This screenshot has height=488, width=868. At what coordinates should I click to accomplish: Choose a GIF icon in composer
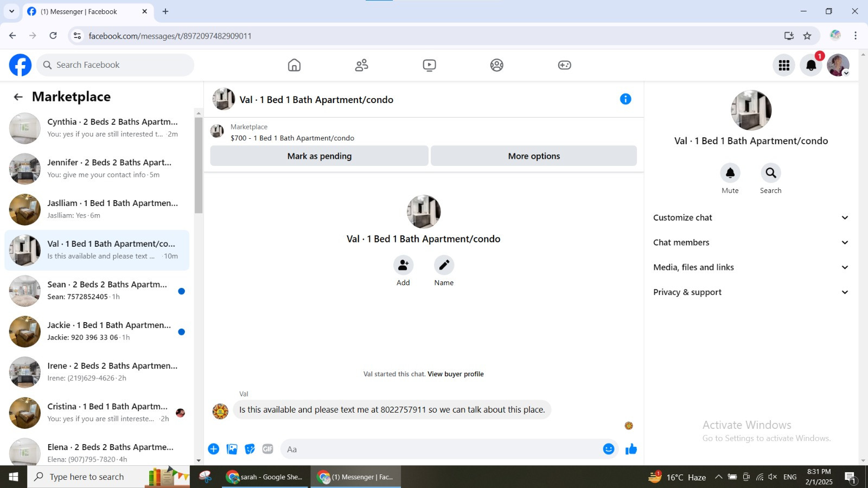click(267, 449)
